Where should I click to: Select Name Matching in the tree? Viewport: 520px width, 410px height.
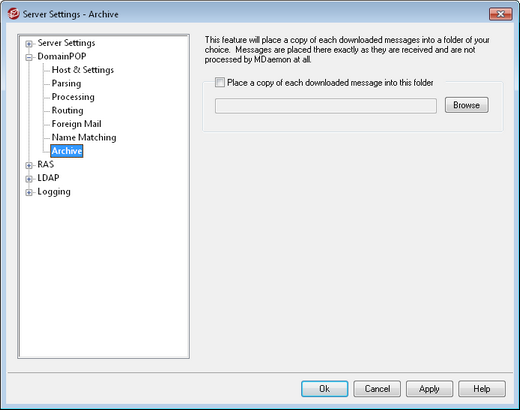click(84, 137)
